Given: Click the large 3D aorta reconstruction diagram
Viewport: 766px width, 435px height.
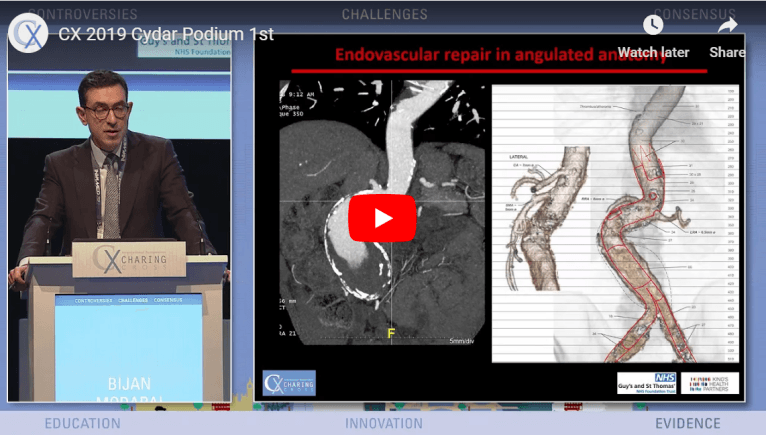Looking at the screenshot, I should click(x=640, y=230).
